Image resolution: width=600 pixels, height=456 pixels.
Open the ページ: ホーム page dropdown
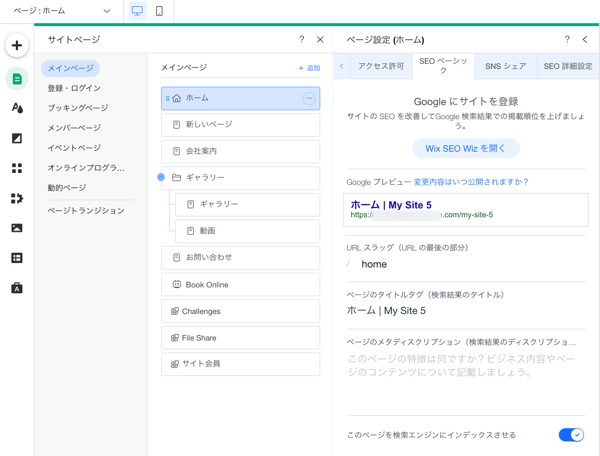[61, 11]
